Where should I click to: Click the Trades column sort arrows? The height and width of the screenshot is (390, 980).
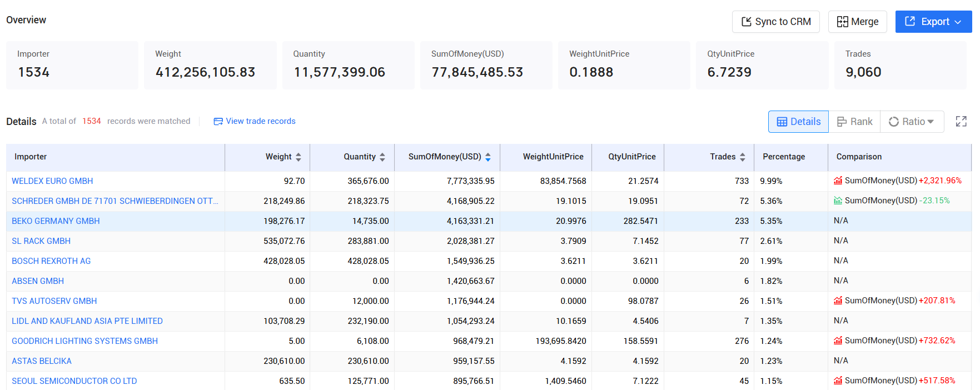click(x=743, y=157)
